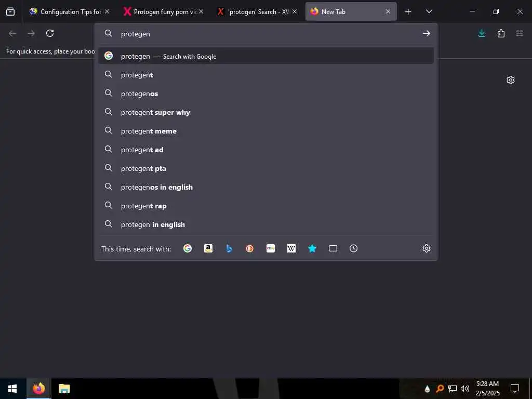Open File Explorer from the taskbar
Viewport: 532px width, 399px height.
[x=64, y=389]
